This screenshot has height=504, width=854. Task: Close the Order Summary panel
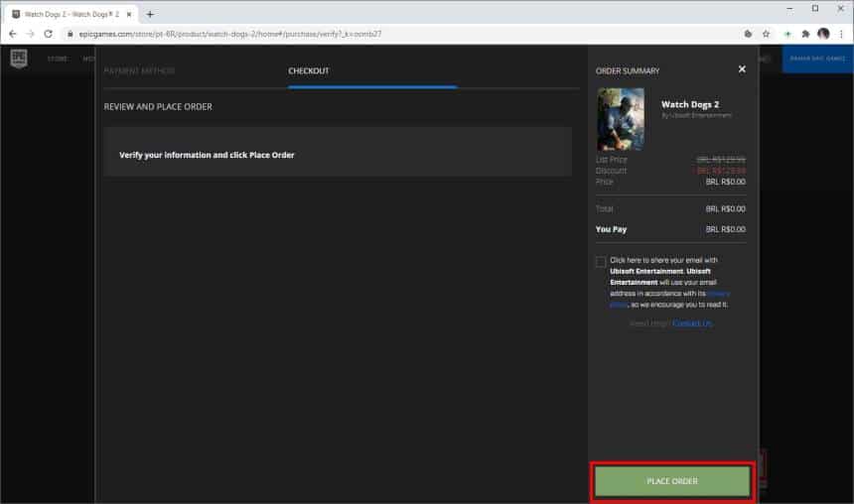pyautogui.click(x=742, y=69)
